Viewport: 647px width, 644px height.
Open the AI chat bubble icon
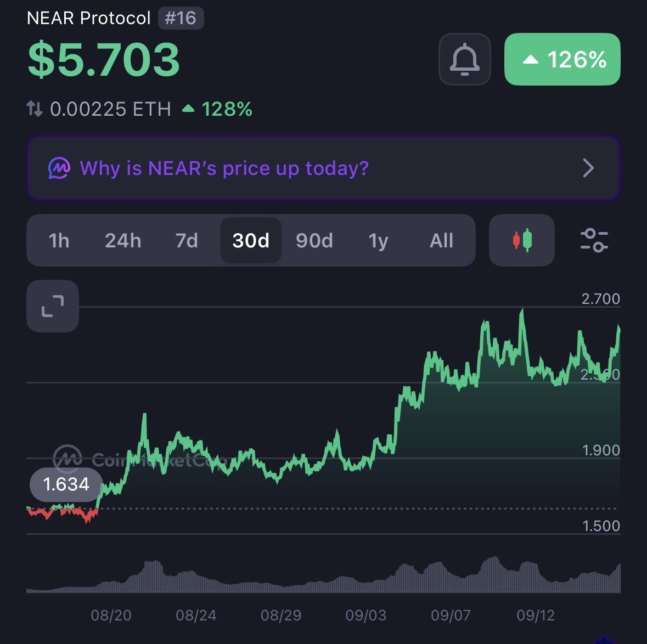(59, 168)
